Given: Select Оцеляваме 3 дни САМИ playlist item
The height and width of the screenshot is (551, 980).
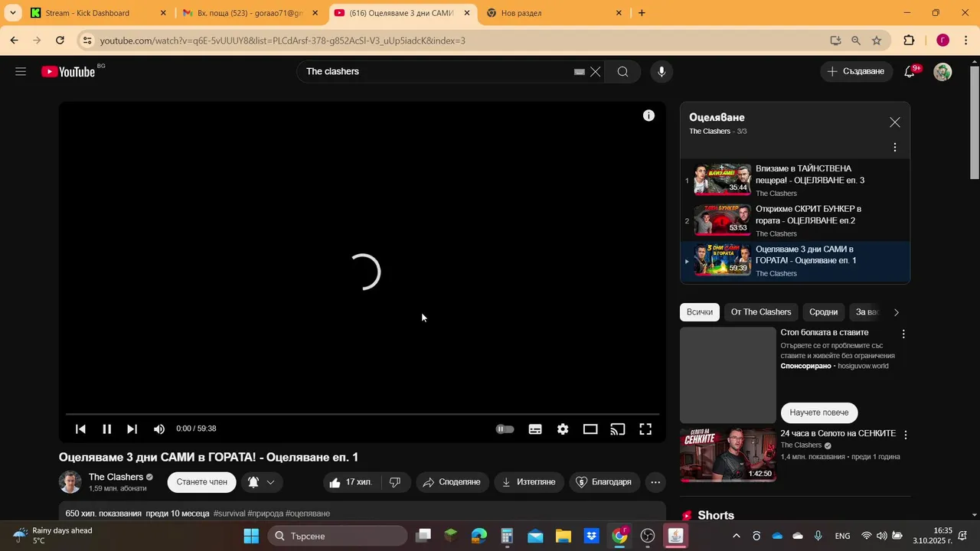Looking at the screenshot, I should [795, 261].
